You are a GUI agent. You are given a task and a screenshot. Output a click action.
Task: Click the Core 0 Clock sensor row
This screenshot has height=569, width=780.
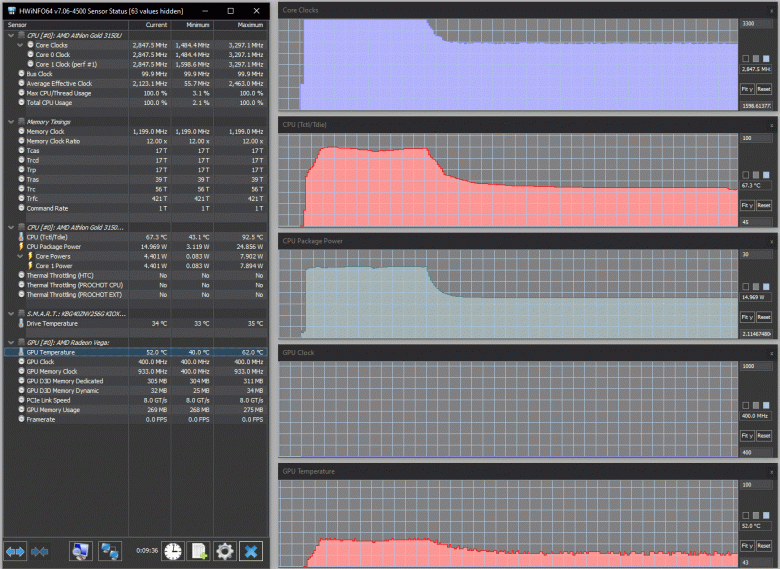[x=136, y=55]
